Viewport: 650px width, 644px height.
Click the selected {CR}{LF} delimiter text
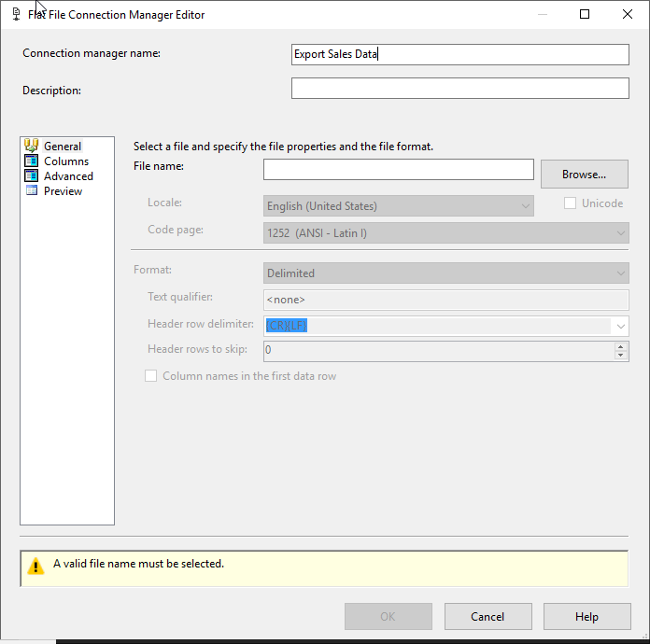pyautogui.click(x=287, y=326)
